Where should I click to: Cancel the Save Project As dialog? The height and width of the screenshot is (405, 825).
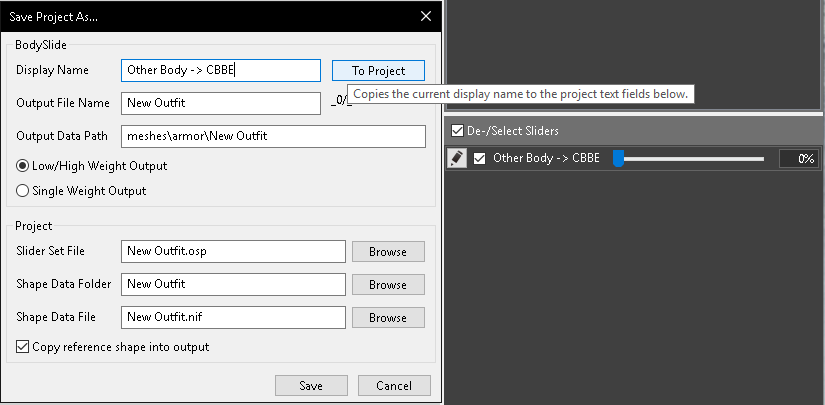click(x=393, y=385)
